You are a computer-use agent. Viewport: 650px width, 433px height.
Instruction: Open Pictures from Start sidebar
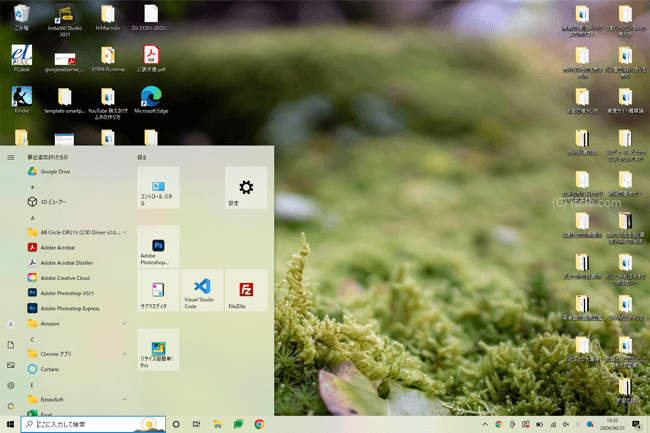tap(11, 365)
